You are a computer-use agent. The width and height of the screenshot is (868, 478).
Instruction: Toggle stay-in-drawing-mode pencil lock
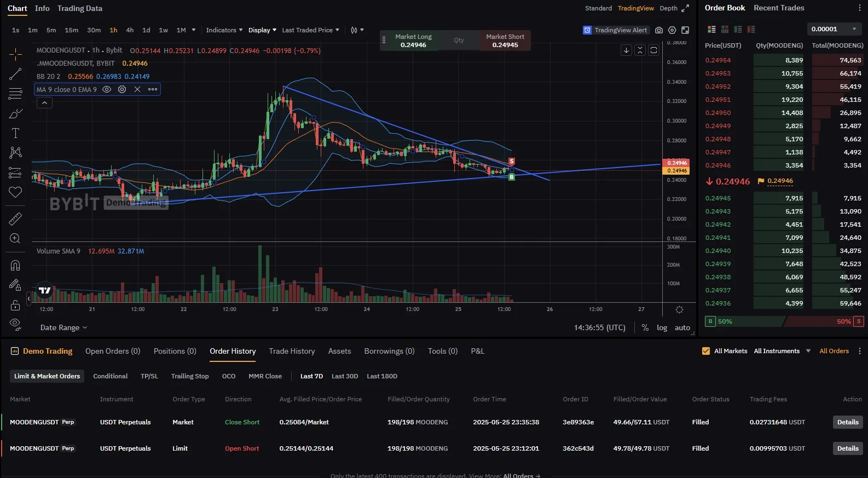pyautogui.click(x=15, y=285)
